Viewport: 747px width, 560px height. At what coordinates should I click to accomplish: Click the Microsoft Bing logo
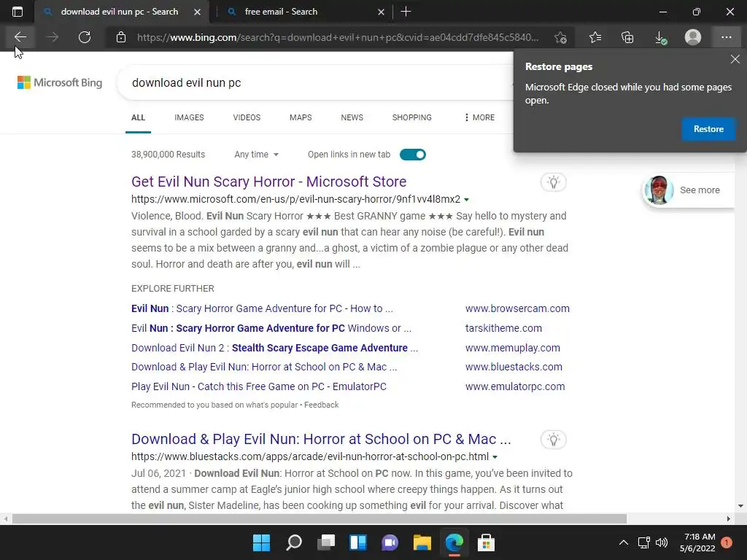[60, 82]
